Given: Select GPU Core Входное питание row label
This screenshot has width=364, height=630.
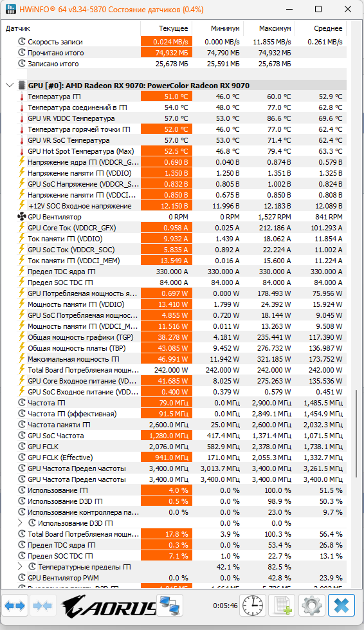Looking at the screenshot, I should click(83, 381).
